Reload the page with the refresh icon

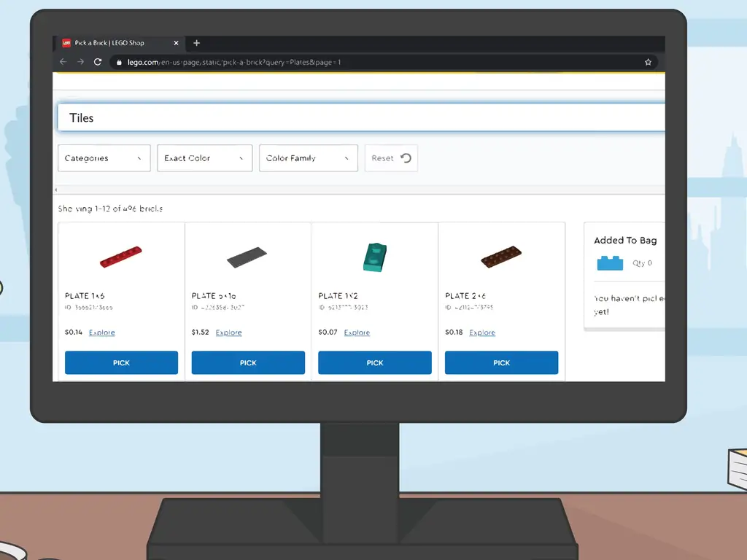(x=98, y=62)
